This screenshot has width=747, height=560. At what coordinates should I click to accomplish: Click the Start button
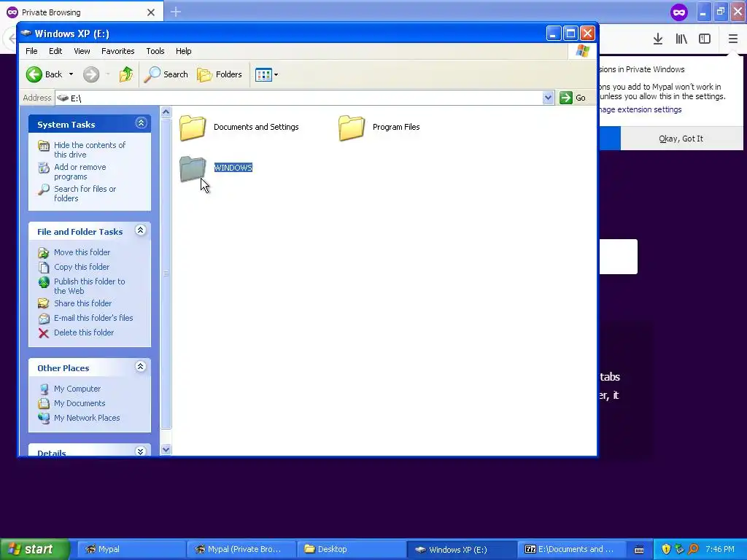[35, 549]
